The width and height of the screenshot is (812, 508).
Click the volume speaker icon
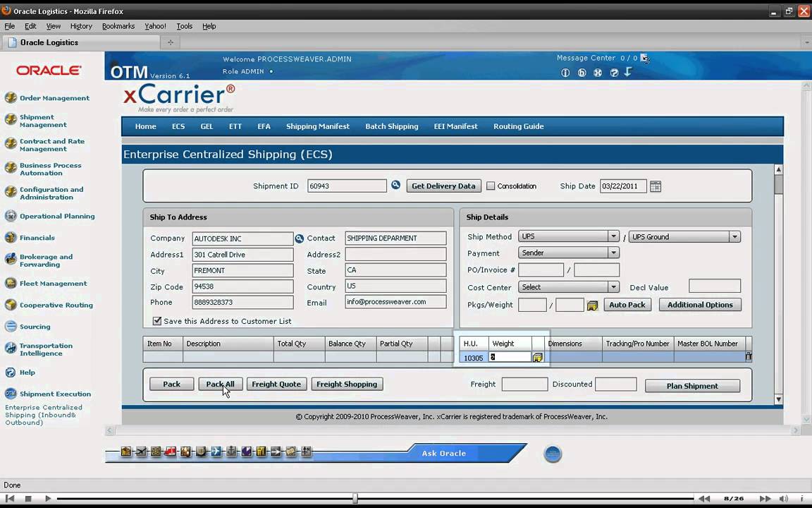coord(784,498)
